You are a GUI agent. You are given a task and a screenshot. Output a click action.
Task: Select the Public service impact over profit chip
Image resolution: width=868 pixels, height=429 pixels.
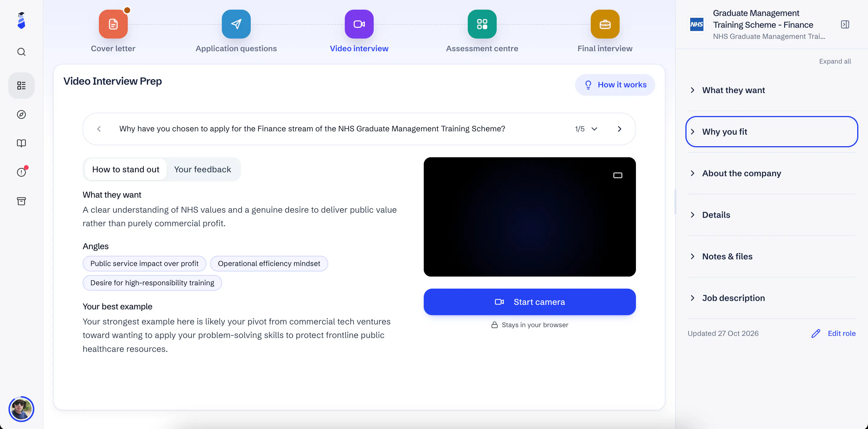(x=144, y=264)
